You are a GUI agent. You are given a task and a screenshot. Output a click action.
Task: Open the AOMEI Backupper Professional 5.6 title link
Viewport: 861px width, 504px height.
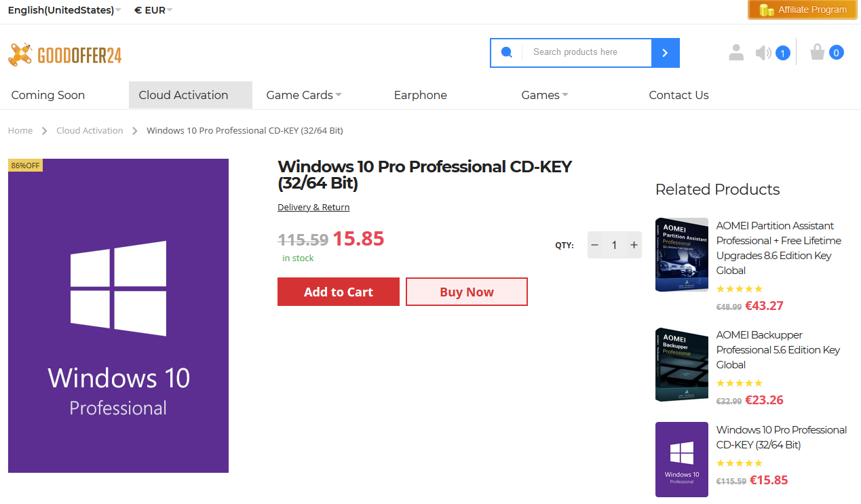778,349
